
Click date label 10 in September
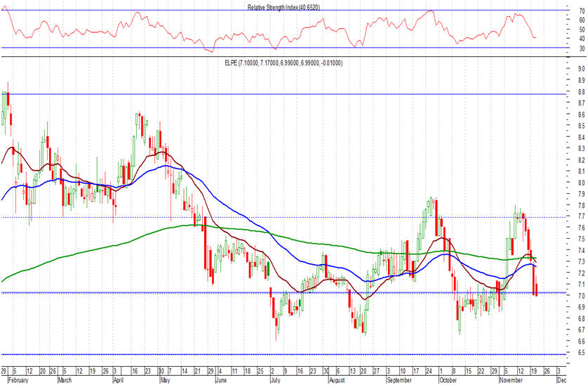click(402, 371)
